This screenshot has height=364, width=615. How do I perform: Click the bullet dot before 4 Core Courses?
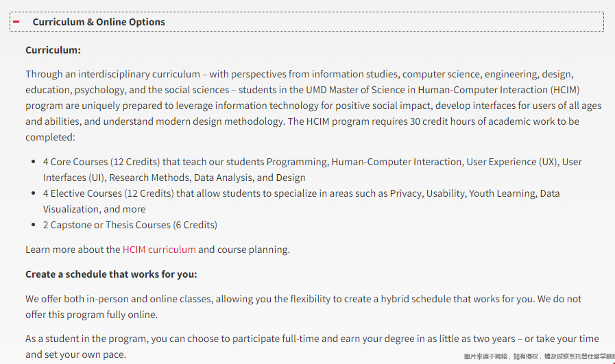coord(34,162)
